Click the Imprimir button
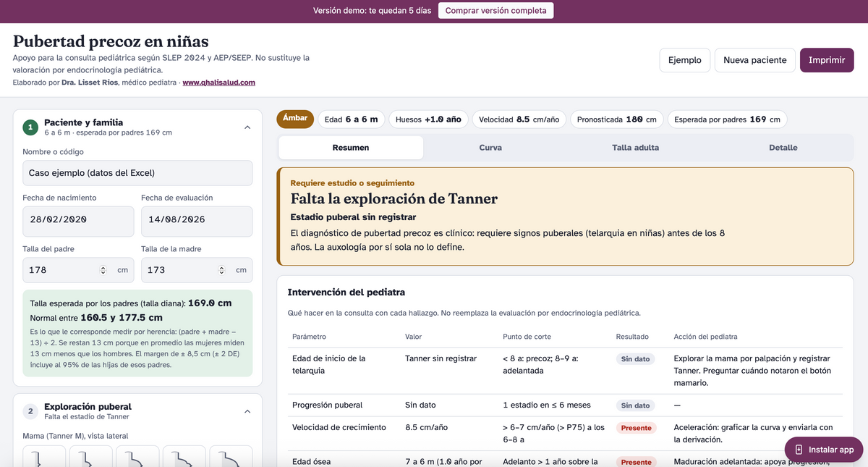The height and width of the screenshot is (467, 868). pyautogui.click(x=827, y=60)
